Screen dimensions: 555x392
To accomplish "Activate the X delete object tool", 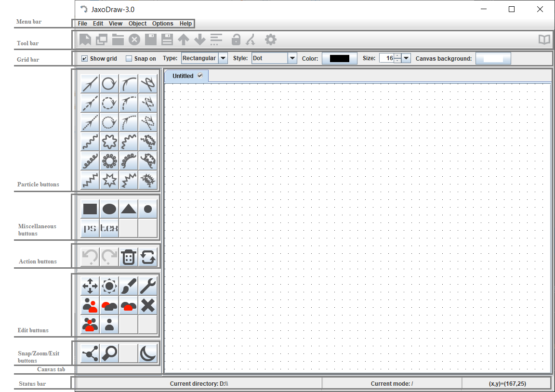I will pos(147,305).
